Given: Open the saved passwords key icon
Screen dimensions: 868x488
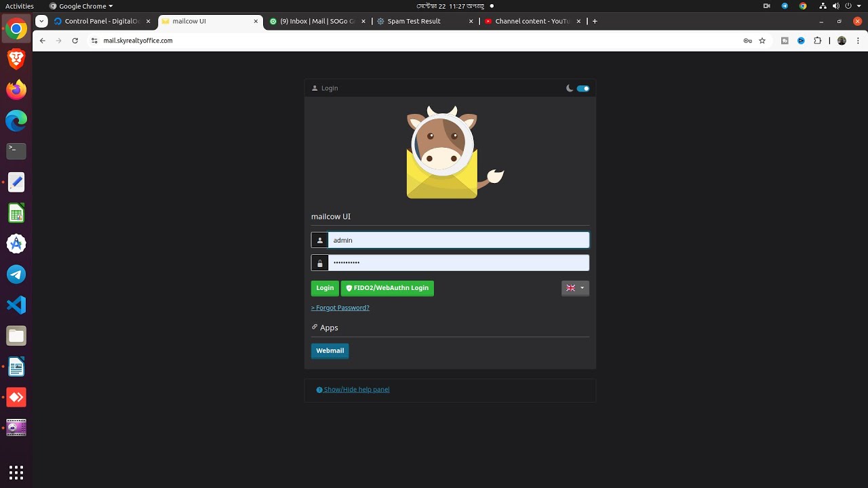Looking at the screenshot, I should coord(747,41).
